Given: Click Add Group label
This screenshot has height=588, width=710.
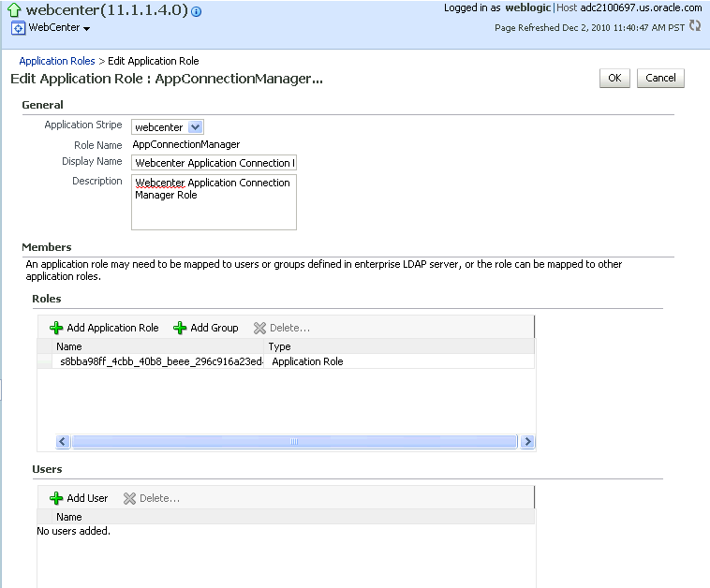Looking at the screenshot, I should click(x=214, y=328).
